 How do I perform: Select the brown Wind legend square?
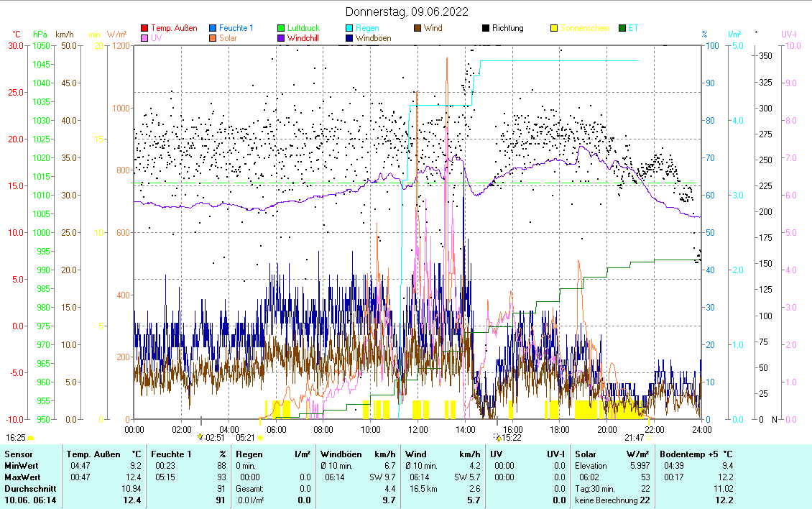pos(417,28)
